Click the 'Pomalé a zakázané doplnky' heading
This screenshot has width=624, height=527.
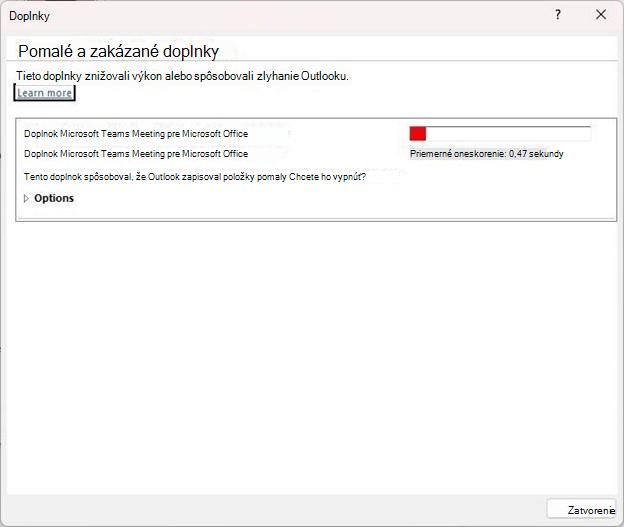point(119,51)
